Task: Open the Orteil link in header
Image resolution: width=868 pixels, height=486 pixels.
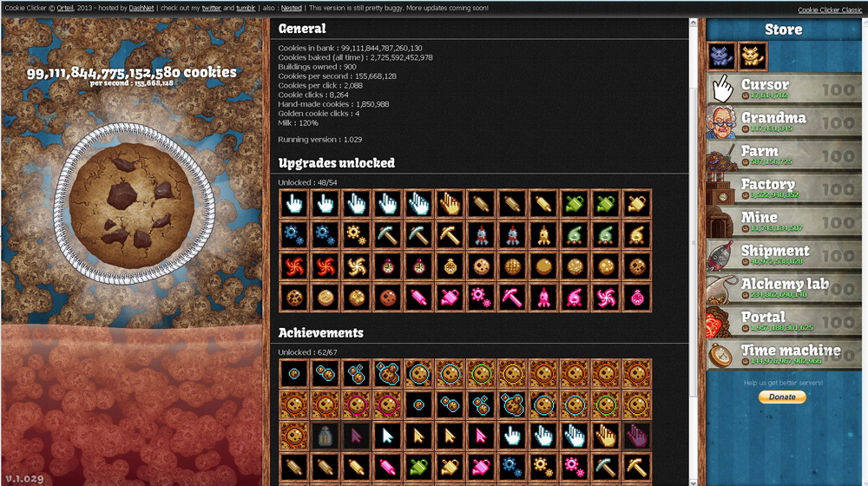Action: 65,9
